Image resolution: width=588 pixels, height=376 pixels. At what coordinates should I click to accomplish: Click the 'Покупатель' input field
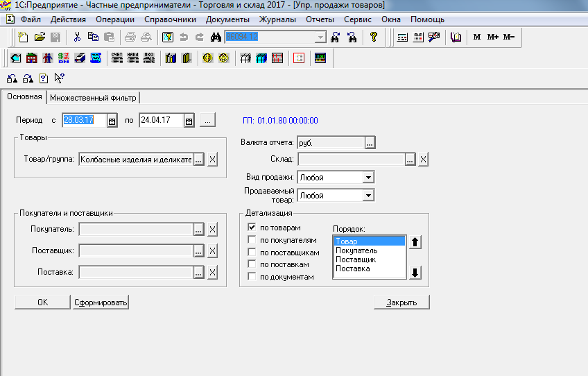[x=136, y=230]
